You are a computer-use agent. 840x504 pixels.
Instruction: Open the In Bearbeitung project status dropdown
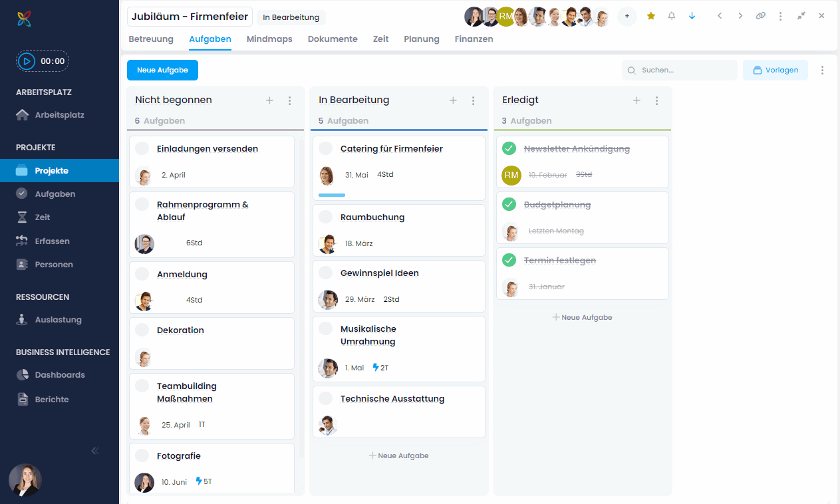point(291,17)
